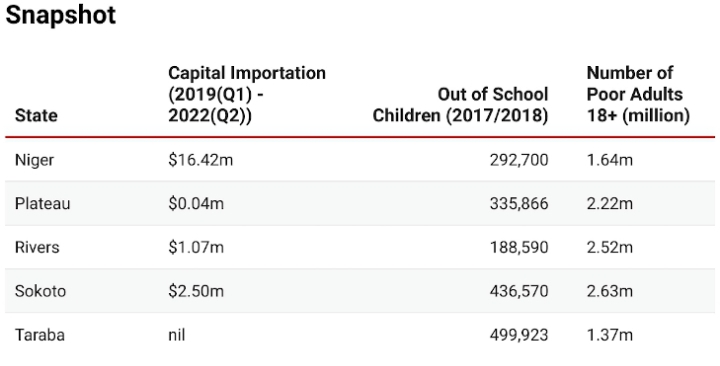The height and width of the screenshot is (366, 720).
Task: Select the Niger state cell
Action: (34, 160)
